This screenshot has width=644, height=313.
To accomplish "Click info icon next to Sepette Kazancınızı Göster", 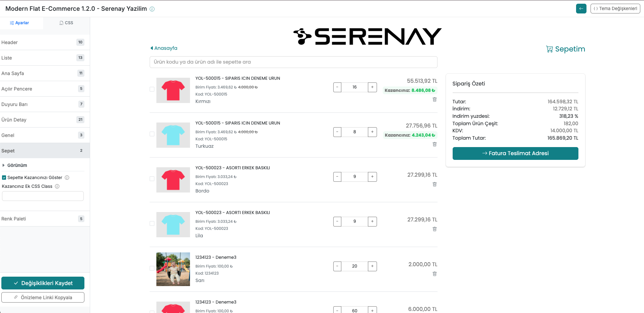I will pos(67,178).
